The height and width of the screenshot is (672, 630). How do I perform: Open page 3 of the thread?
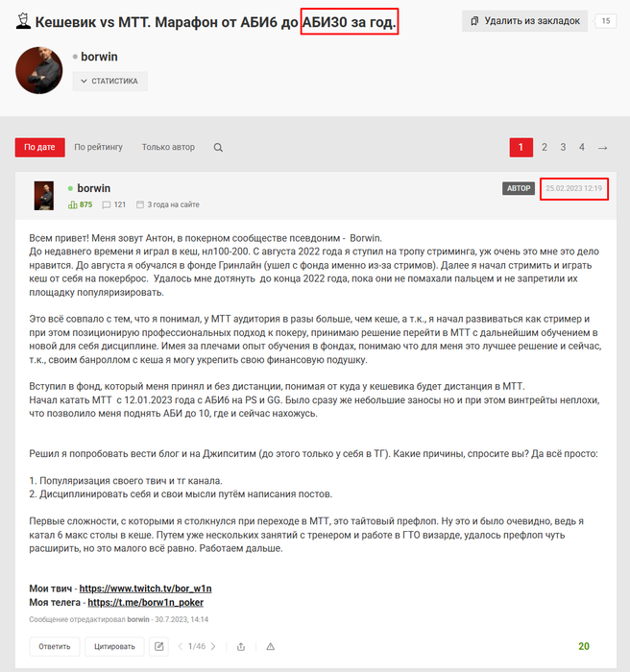pos(563,148)
